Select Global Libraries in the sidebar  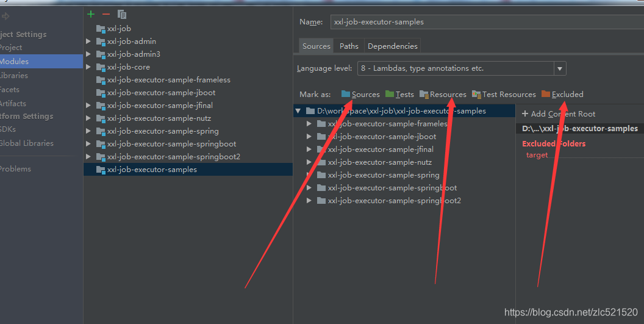pyautogui.click(x=27, y=143)
